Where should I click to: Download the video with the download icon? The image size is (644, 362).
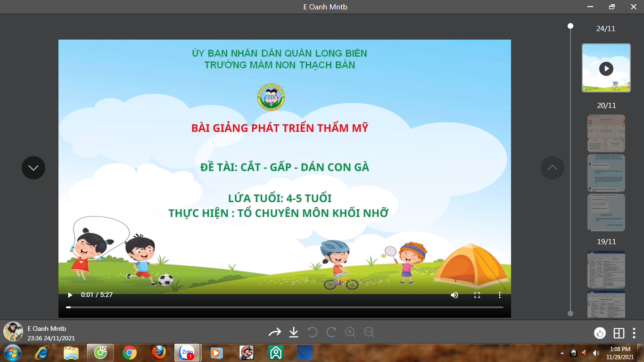pos(294,333)
